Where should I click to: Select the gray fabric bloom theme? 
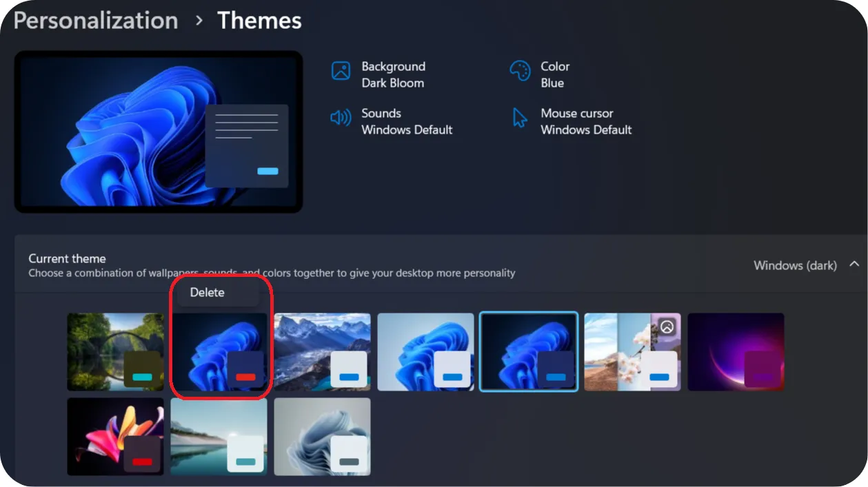[323, 437]
